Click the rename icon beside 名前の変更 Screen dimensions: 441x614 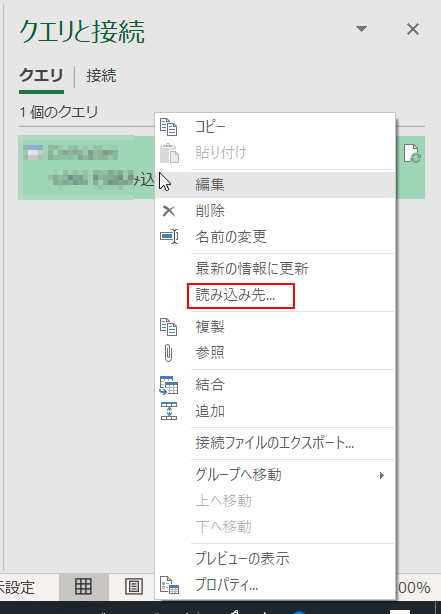point(169,237)
